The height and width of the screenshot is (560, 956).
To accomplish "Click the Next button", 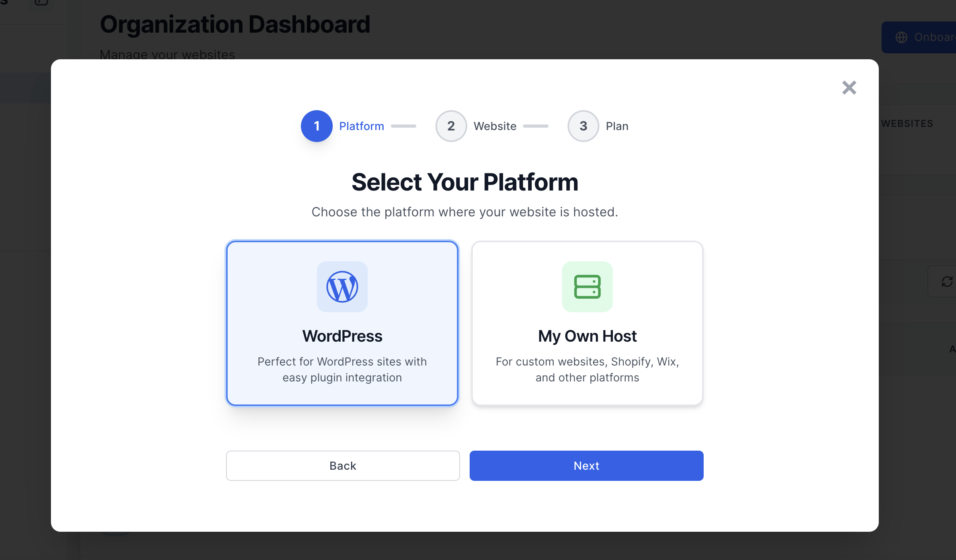I will click(586, 465).
